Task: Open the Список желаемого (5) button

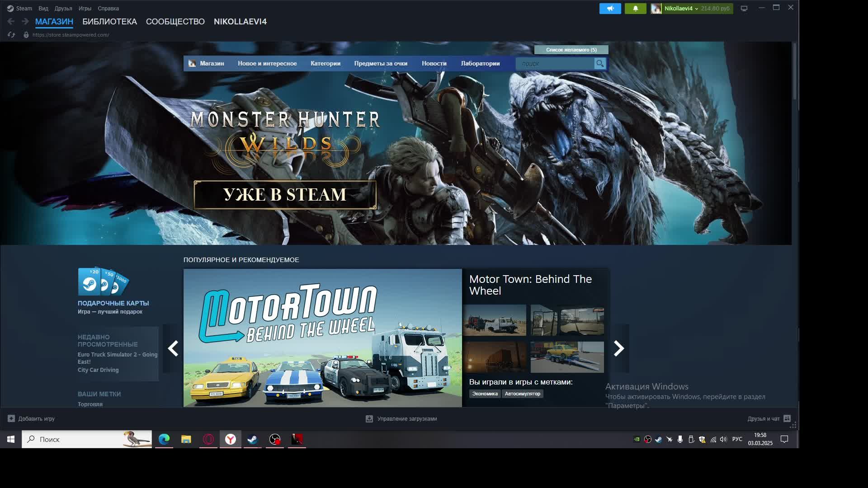Action: [571, 50]
